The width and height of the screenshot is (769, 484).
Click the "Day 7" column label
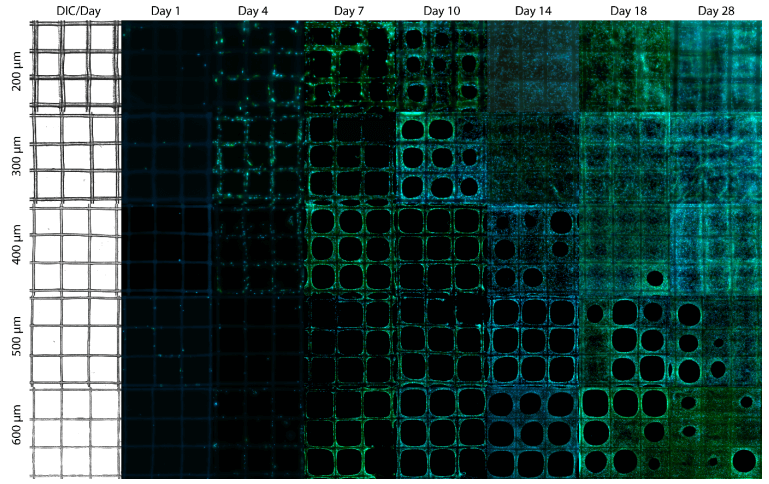(349, 11)
